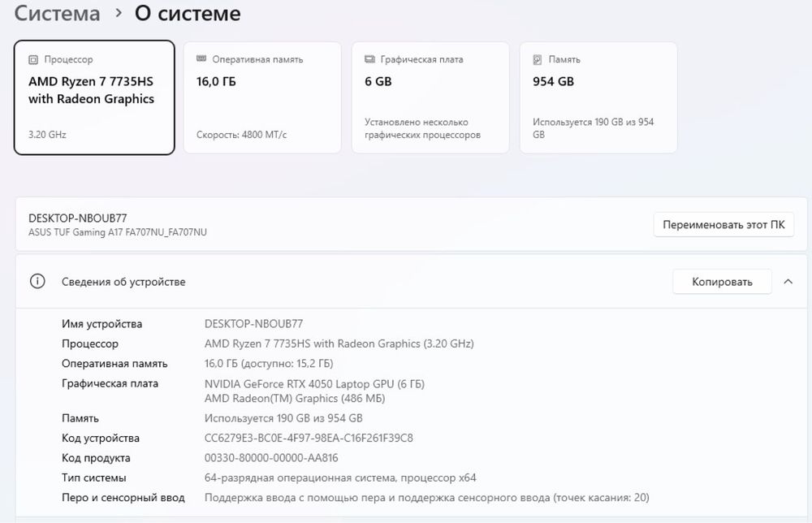The height and width of the screenshot is (523, 812).
Task: Click the Имя устройства label
Action: 102,324
